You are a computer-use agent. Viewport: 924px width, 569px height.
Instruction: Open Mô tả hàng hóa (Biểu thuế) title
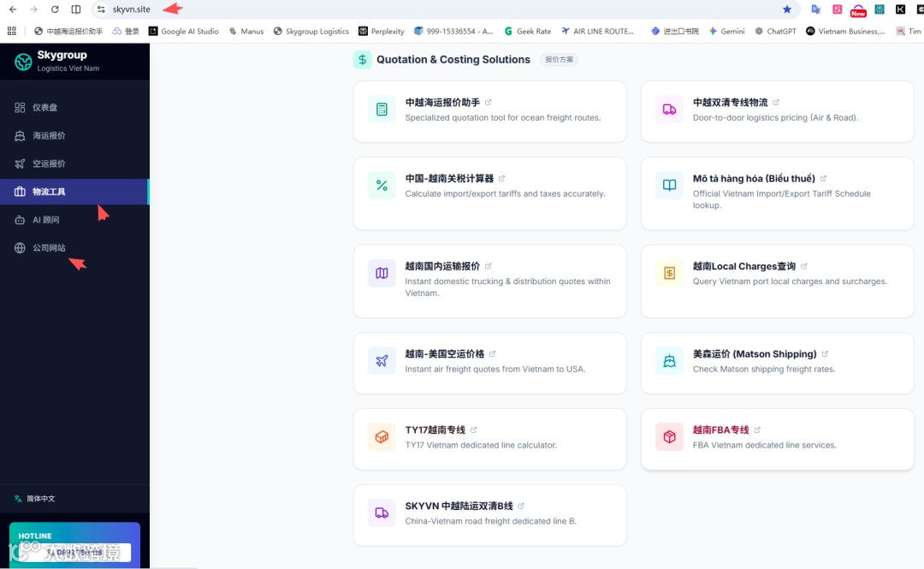[754, 179]
